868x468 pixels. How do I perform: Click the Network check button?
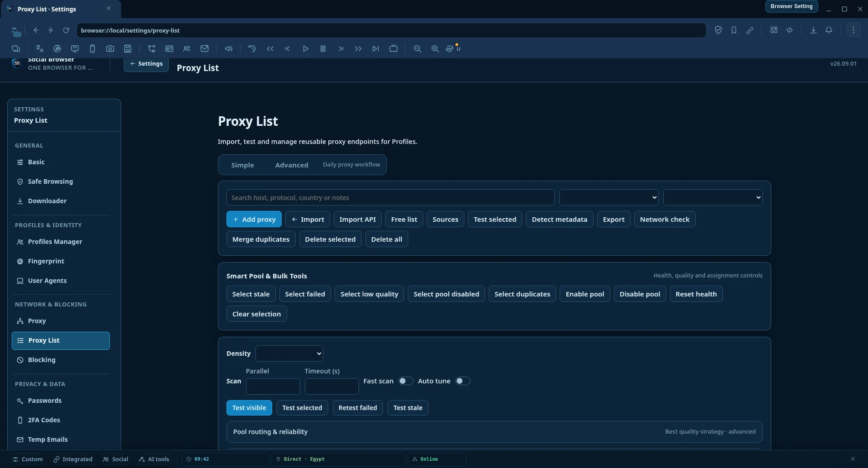pos(664,219)
